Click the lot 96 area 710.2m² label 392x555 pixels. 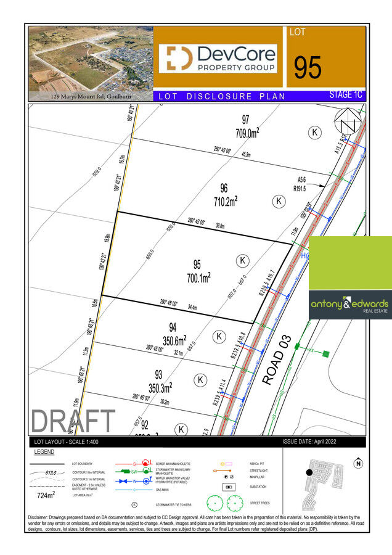click(226, 202)
